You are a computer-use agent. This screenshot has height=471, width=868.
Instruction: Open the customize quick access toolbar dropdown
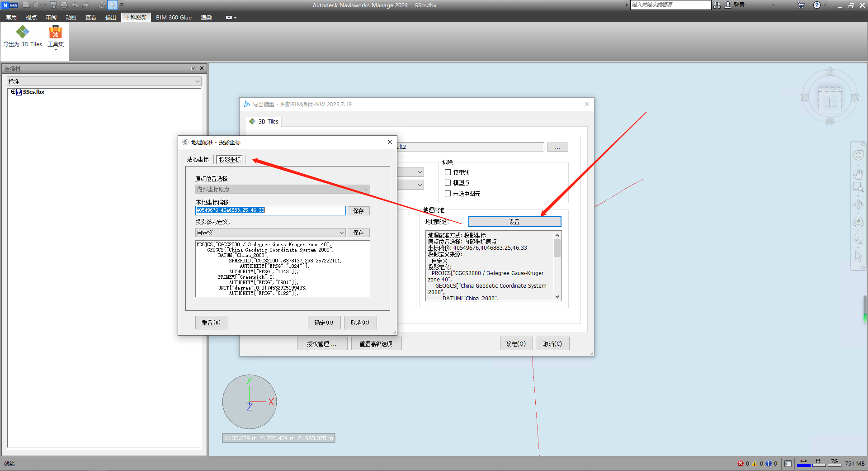122,5
